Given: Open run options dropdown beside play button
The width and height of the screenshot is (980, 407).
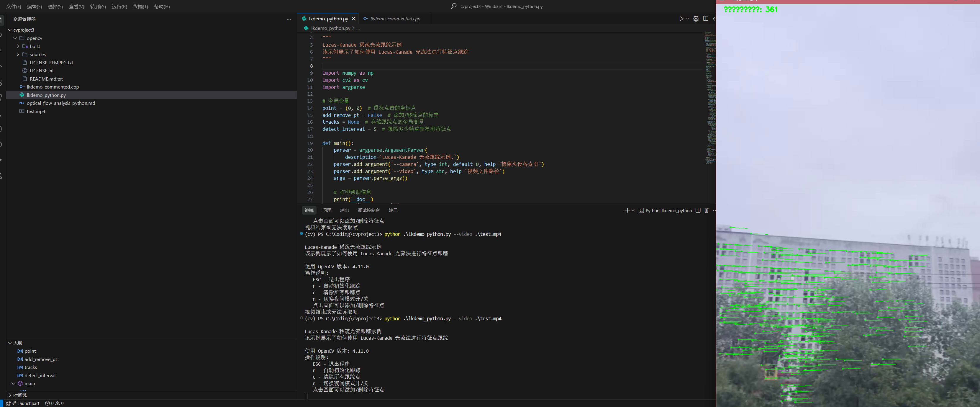Looking at the screenshot, I should tap(687, 19).
